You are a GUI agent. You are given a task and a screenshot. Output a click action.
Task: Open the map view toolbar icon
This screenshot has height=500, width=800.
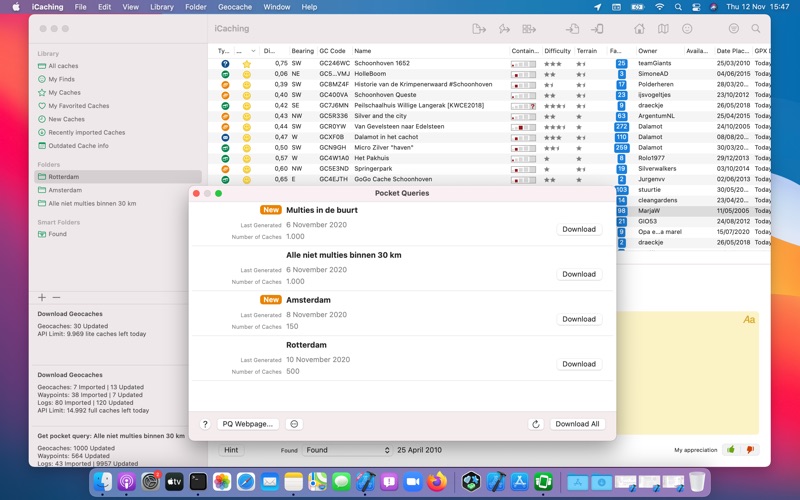pos(663,29)
